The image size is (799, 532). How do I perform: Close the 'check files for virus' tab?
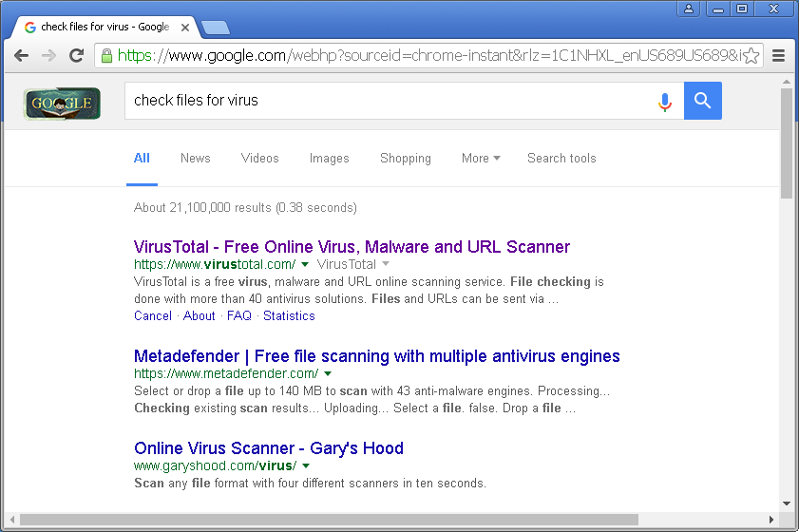point(185,28)
